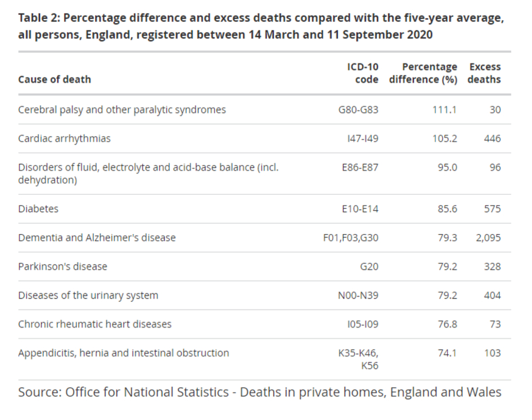Click the 'Chronic rheumatic heart diseases' label
Viewport: 532px width, 420px height.
point(95,324)
